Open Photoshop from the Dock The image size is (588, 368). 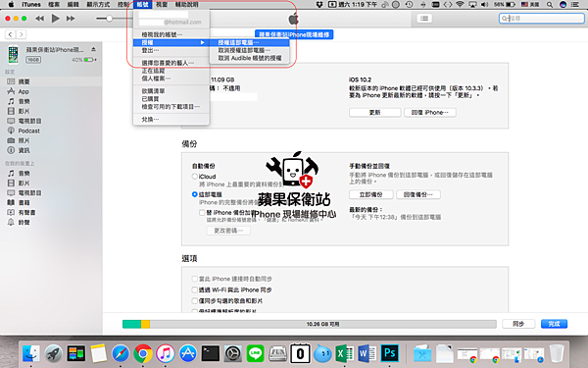[390, 353]
